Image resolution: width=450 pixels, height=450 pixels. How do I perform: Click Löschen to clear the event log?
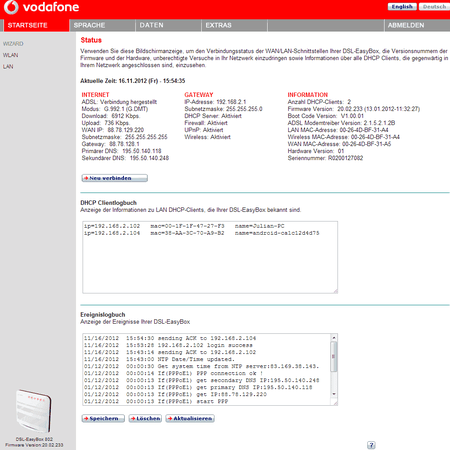pos(145,418)
